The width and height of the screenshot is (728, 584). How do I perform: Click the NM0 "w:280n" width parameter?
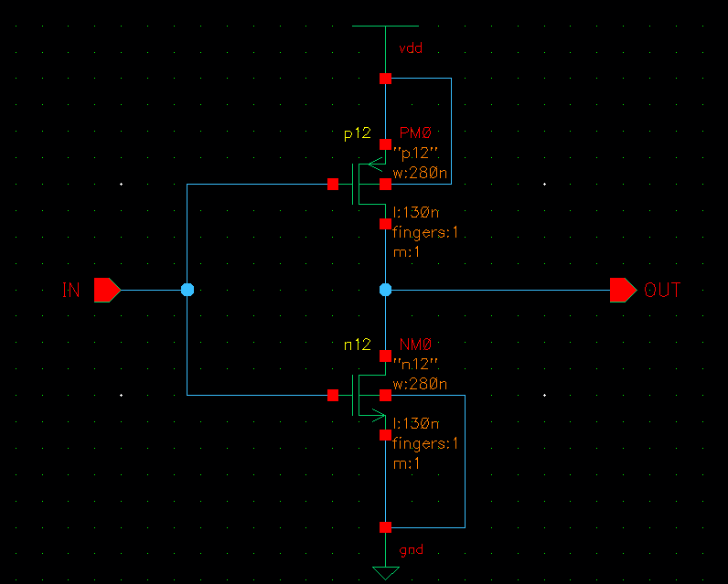(420, 384)
